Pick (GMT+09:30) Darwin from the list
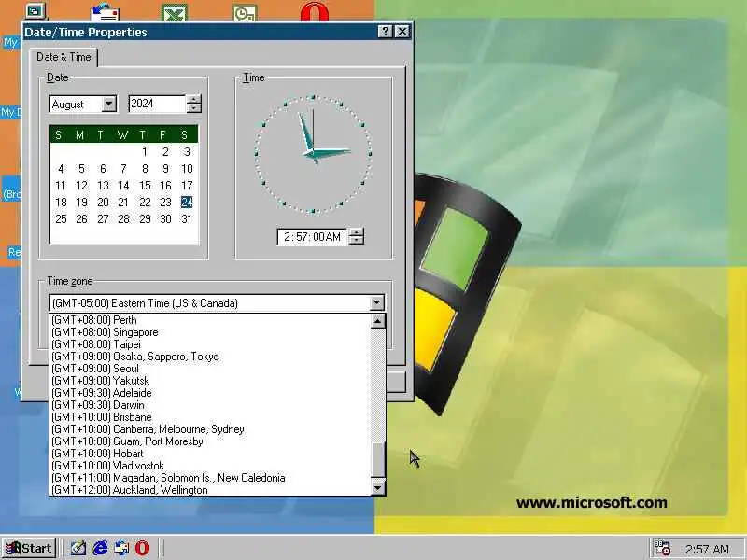747x560 pixels. coord(209,405)
